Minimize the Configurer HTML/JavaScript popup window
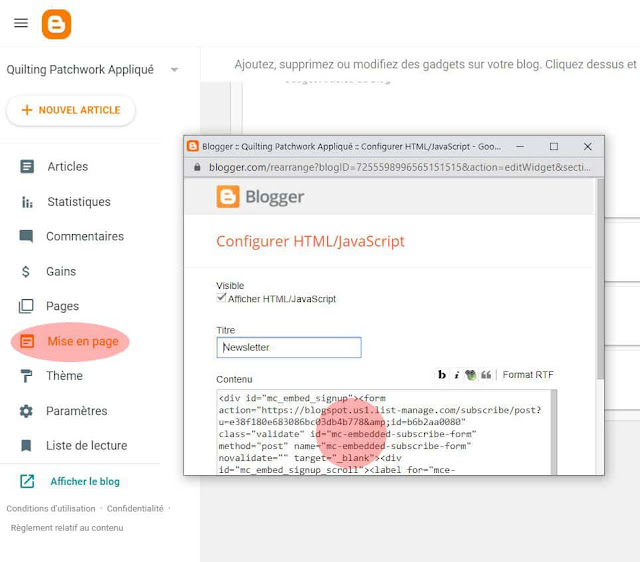Viewport: 640px width, 562px height. [520, 147]
